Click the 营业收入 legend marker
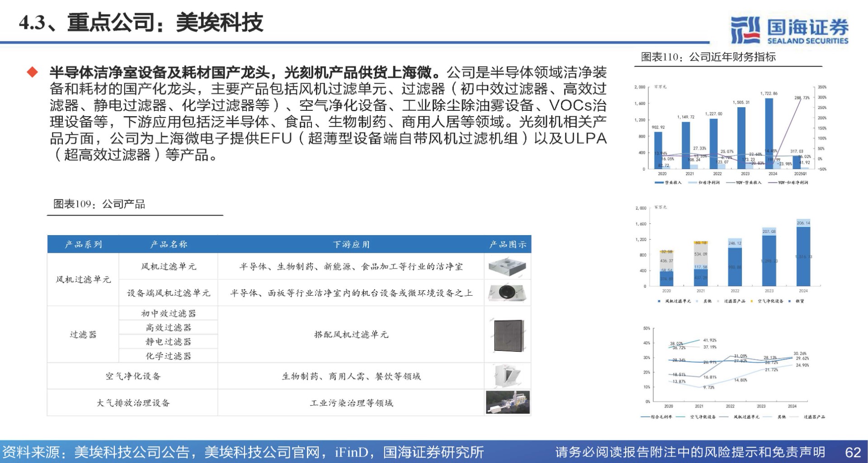Screen dimensions: 868x463 pos(659,183)
